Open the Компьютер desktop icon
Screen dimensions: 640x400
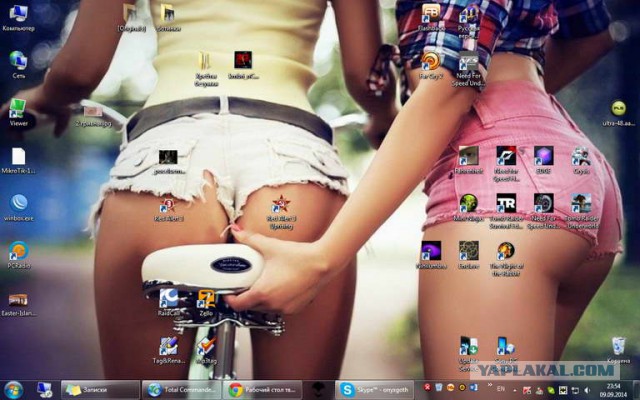pyautogui.click(x=18, y=18)
